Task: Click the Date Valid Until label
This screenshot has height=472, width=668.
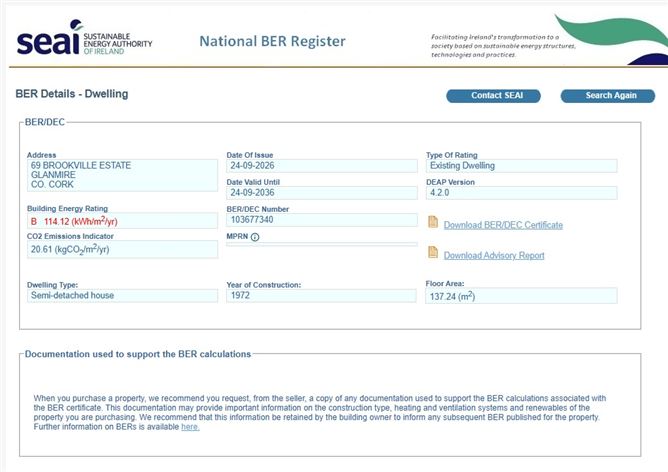Action: 253,182
